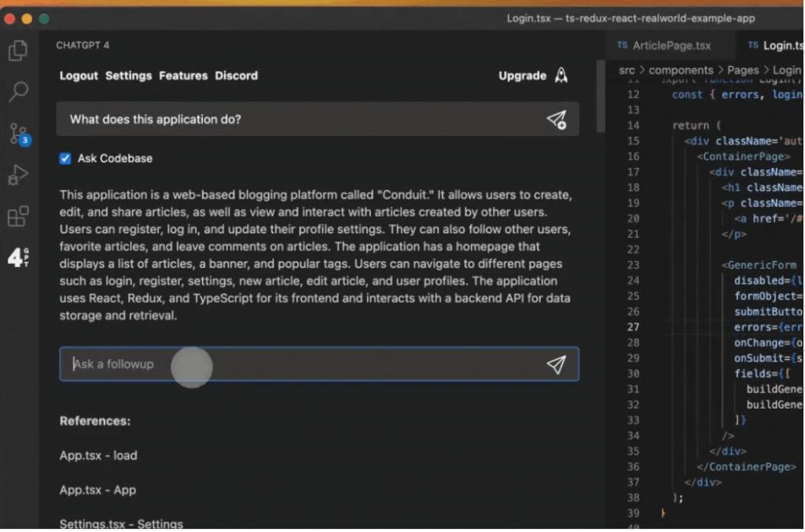805x532 pixels.
Task: Click the window title 'Login.tsx — ts-redux-react-realworld-example-app'
Action: (x=630, y=19)
